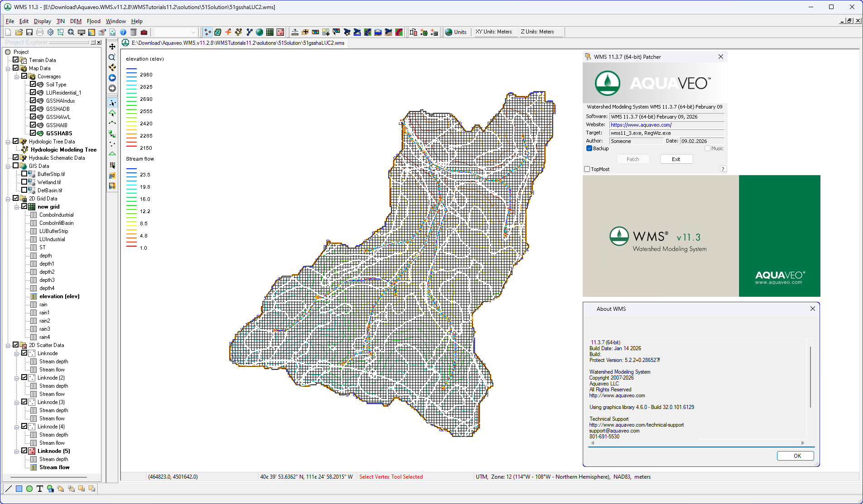The width and height of the screenshot is (863, 504).
Task: Click the globe GIS module icon
Action: pyautogui.click(x=259, y=32)
